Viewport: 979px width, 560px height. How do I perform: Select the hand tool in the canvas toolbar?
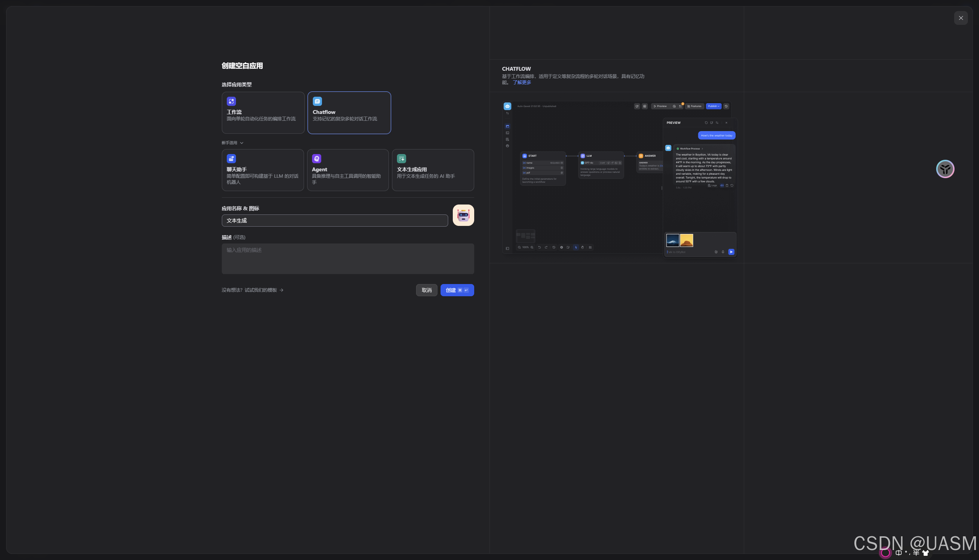click(583, 248)
